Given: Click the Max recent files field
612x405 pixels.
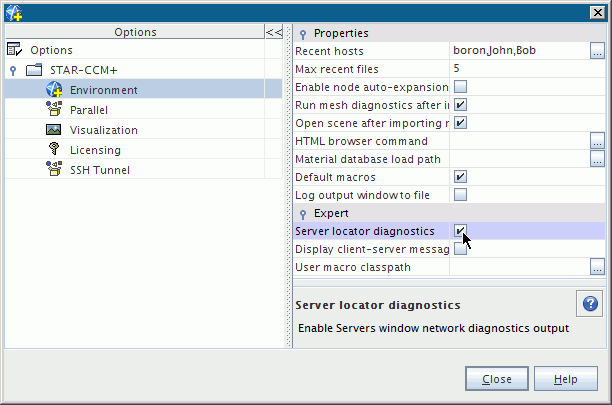Looking at the screenshot, I should click(520, 69).
